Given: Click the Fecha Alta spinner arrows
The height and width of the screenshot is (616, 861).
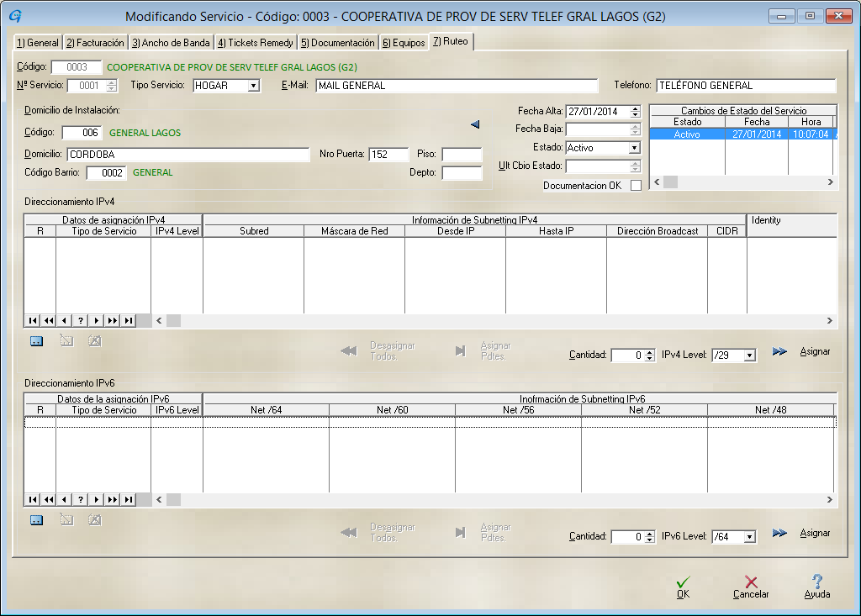Looking at the screenshot, I should point(636,112).
